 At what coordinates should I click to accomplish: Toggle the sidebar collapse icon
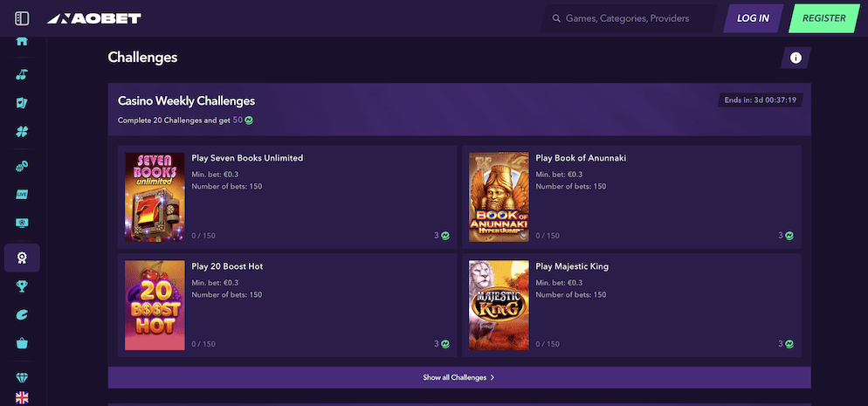point(22,18)
